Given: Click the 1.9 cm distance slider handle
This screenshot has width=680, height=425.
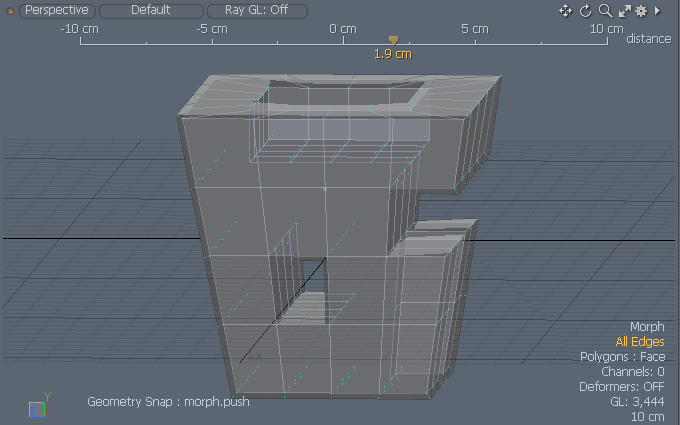Looking at the screenshot, I should (x=393, y=40).
